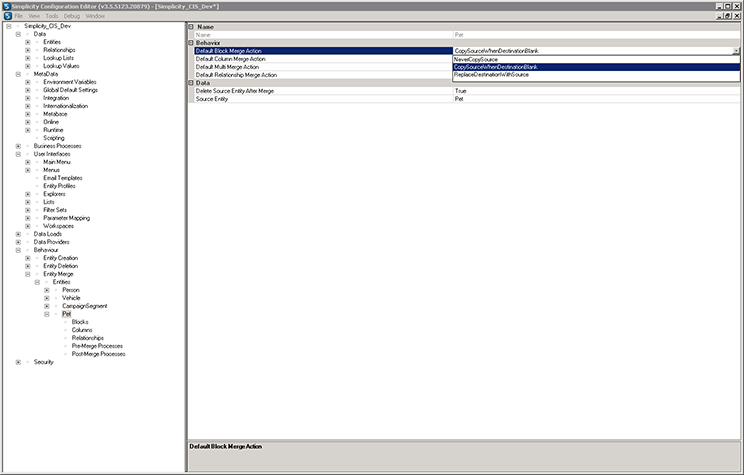Viewport: 744px width, 475px height.
Task: Expand the Person merge entity node
Action: tap(46, 290)
